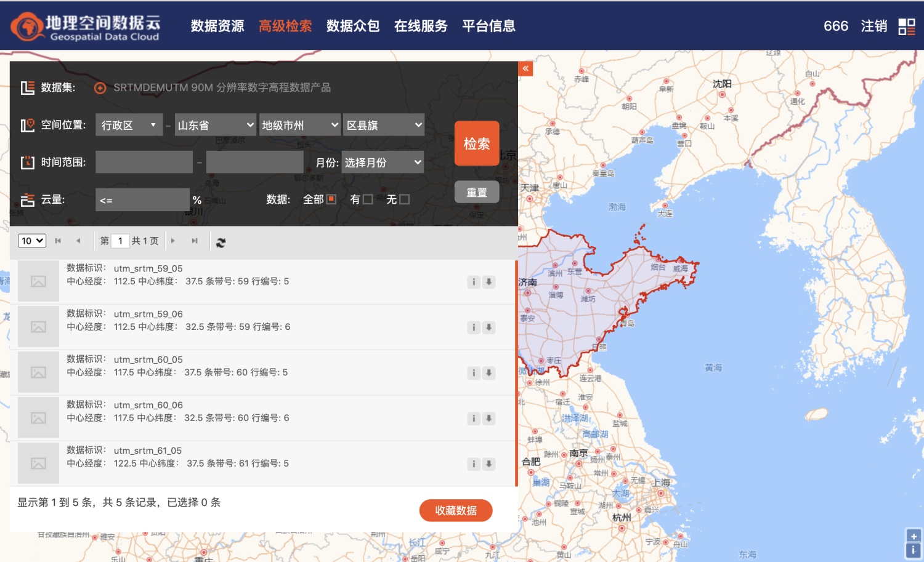
Task: Open the 数据资源 menu
Action: pos(217,26)
